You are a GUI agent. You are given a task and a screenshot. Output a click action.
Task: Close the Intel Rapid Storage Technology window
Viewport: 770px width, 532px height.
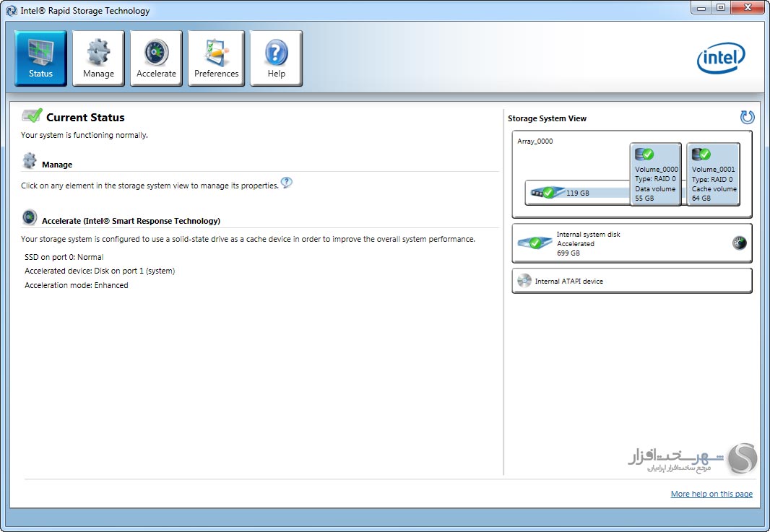click(x=748, y=7)
